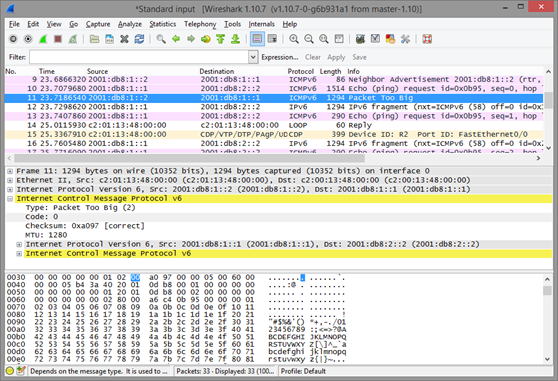Sort packets by the Protocol column
558x381 pixels.
click(301, 71)
